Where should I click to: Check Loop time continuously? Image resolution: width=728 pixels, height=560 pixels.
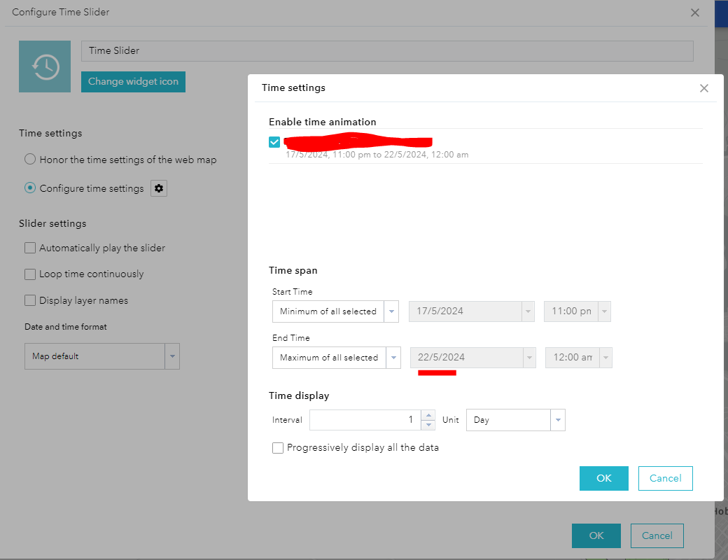tap(30, 274)
